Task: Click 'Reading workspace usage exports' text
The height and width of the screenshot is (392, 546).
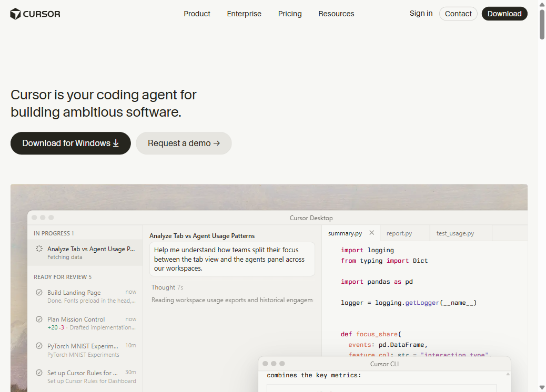Action: click(232, 300)
